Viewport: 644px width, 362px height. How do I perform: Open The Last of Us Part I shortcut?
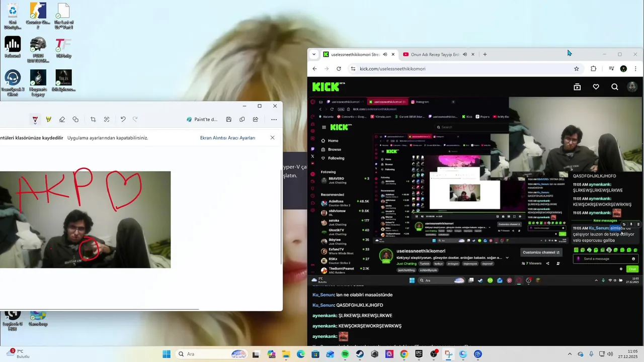[x=63, y=16]
